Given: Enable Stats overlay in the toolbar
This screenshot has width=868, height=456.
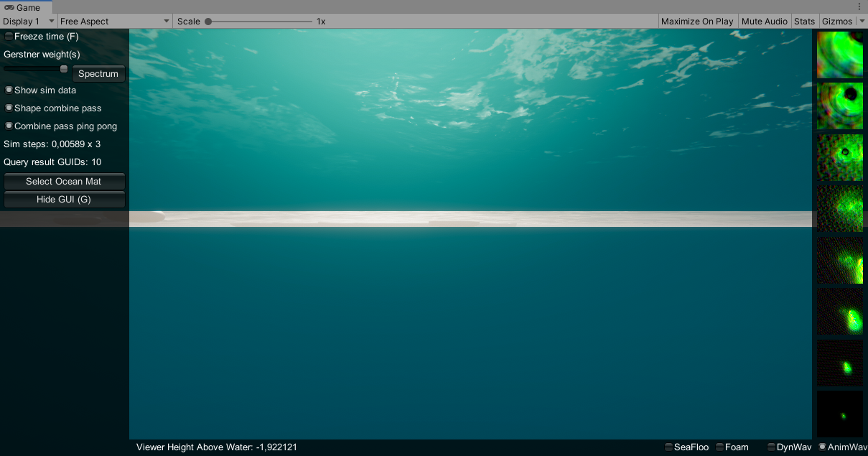Looking at the screenshot, I should 805,21.
